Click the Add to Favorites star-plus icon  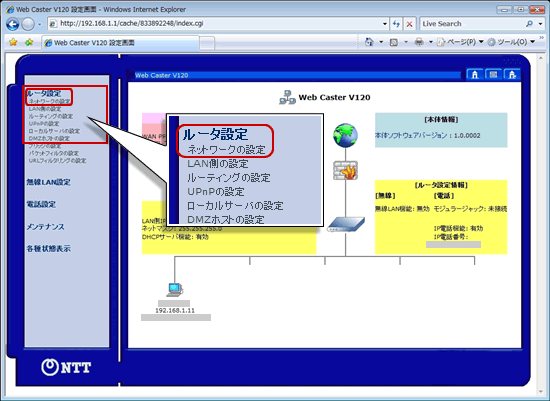click(x=29, y=42)
